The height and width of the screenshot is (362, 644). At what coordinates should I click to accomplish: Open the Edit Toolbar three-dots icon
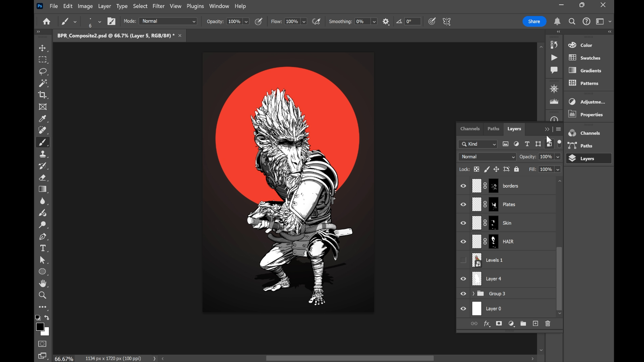(x=43, y=307)
